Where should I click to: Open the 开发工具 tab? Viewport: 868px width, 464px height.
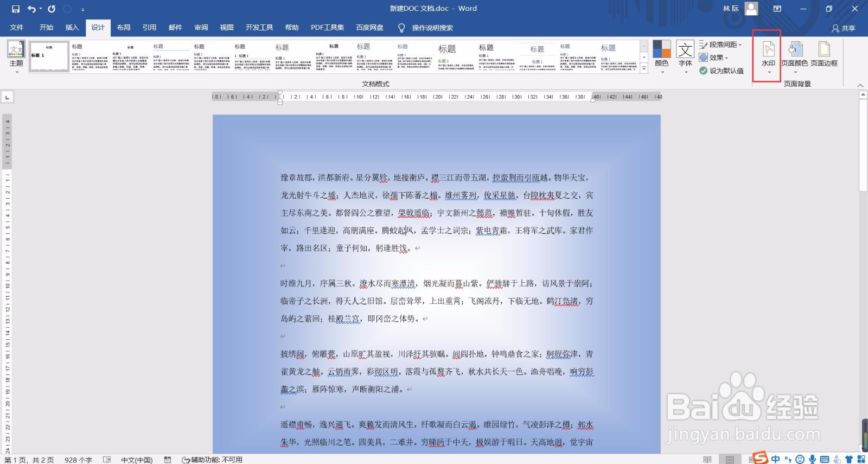pyautogui.click(x=259, y=28)
